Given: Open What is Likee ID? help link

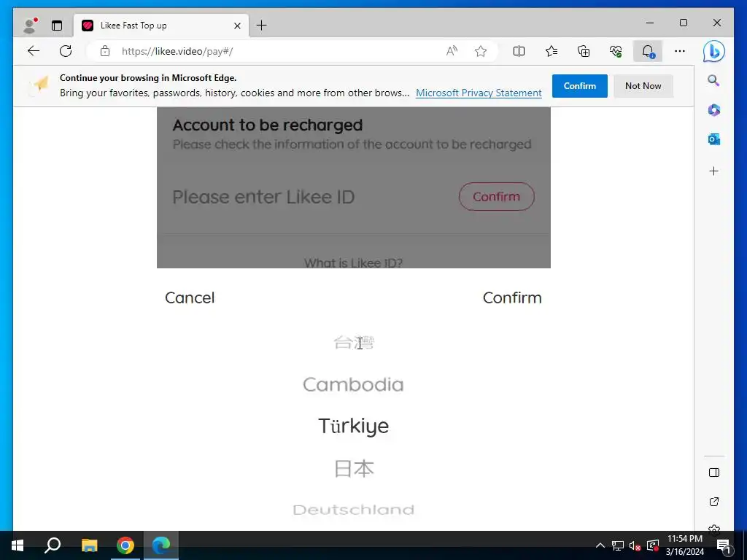Looking at the screenshot, I should [x=354, y=262].
